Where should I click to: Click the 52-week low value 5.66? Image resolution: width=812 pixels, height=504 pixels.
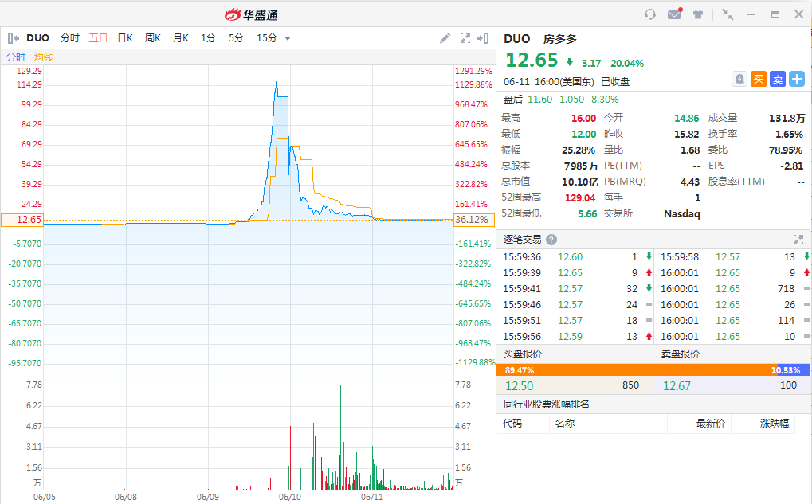click(x=587, y=213)
